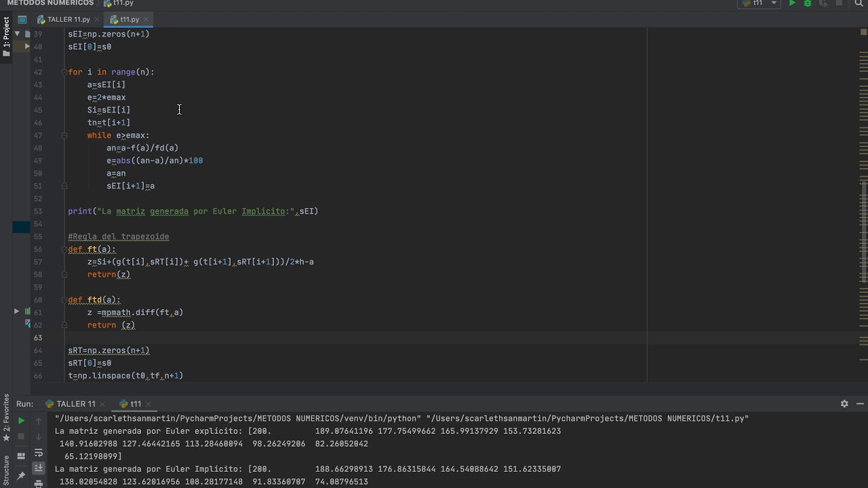Open Run panel settings gear
Screen dimensions: 868x488
pyautogui.click(x=844, y=404)
